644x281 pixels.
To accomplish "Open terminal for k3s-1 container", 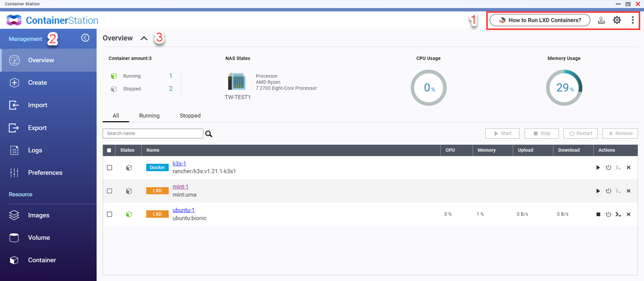I will (618, 168).
